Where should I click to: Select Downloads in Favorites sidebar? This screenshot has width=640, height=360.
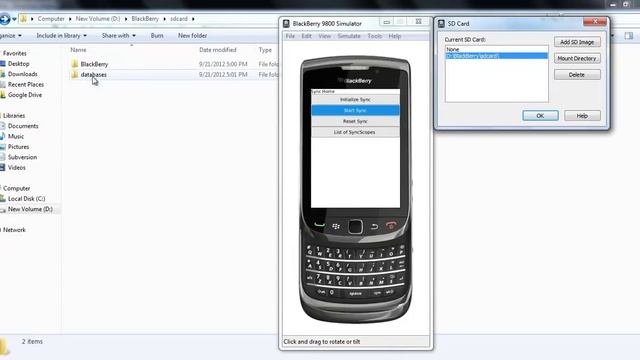[x=22, y=74]
